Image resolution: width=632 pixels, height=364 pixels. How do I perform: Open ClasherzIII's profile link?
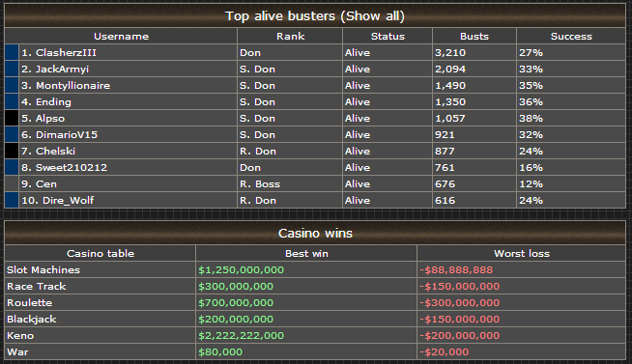66,53
